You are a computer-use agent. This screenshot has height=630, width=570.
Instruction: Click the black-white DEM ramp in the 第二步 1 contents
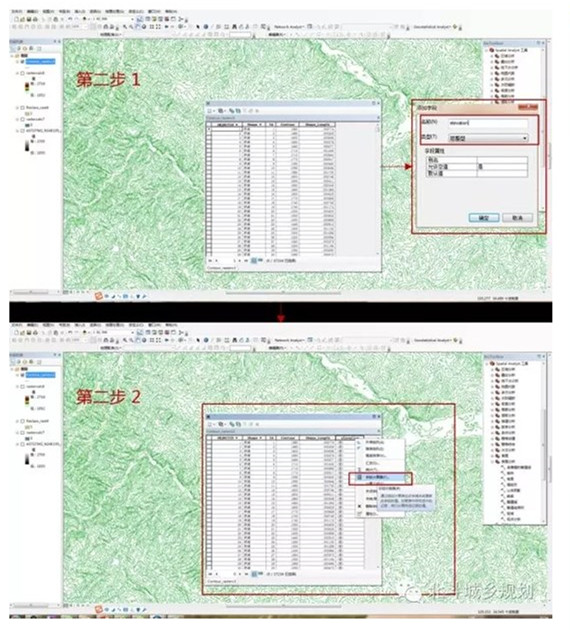click(x=27, y=146)
